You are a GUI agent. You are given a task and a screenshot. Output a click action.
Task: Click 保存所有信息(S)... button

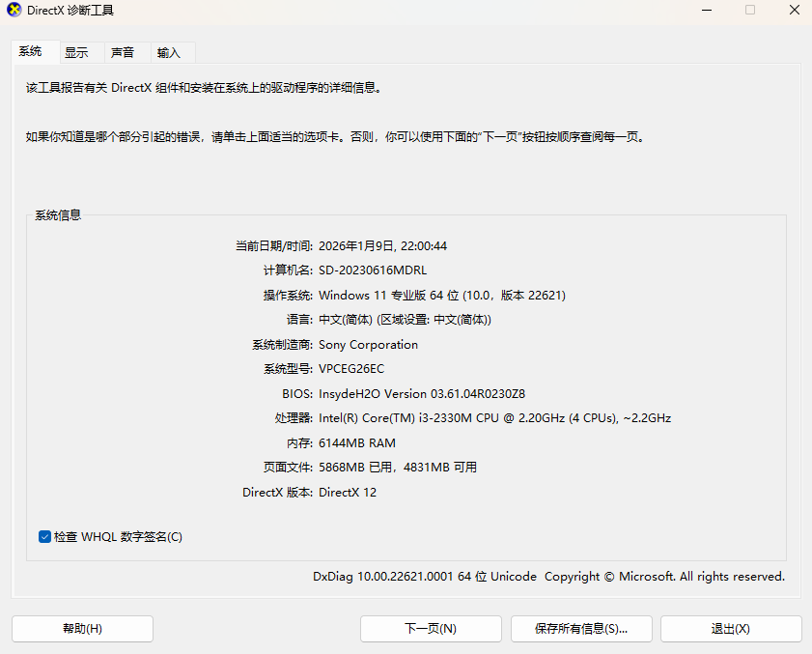tap(581, 629)
